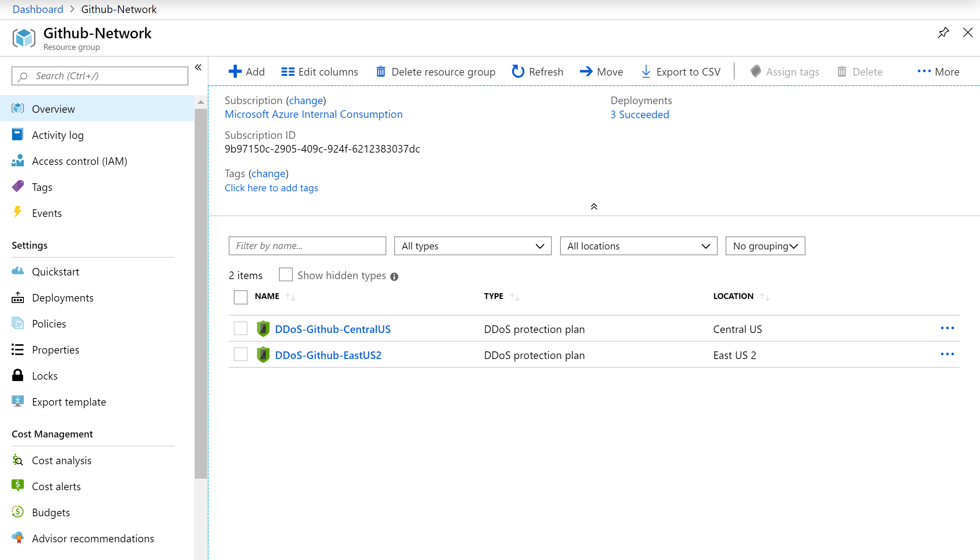
Task: Click DDoS-Github-EastUS2 shield icon
Action: click(263, 355)
